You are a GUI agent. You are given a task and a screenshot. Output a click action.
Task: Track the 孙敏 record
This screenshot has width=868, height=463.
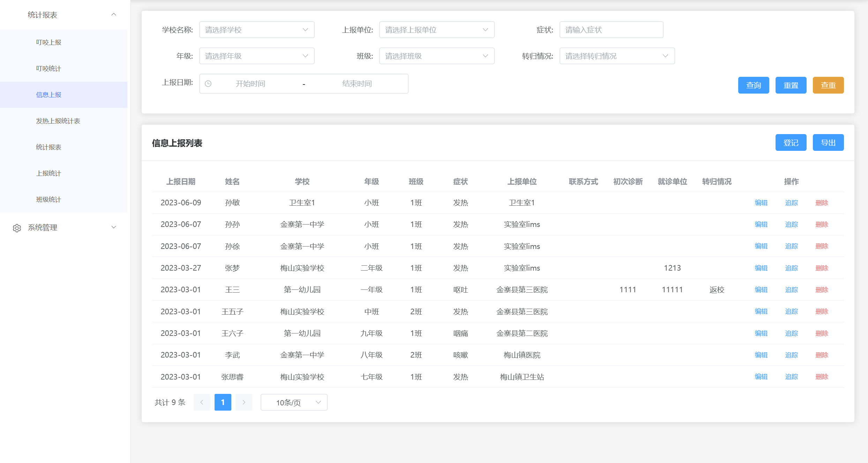pos(791,203)
